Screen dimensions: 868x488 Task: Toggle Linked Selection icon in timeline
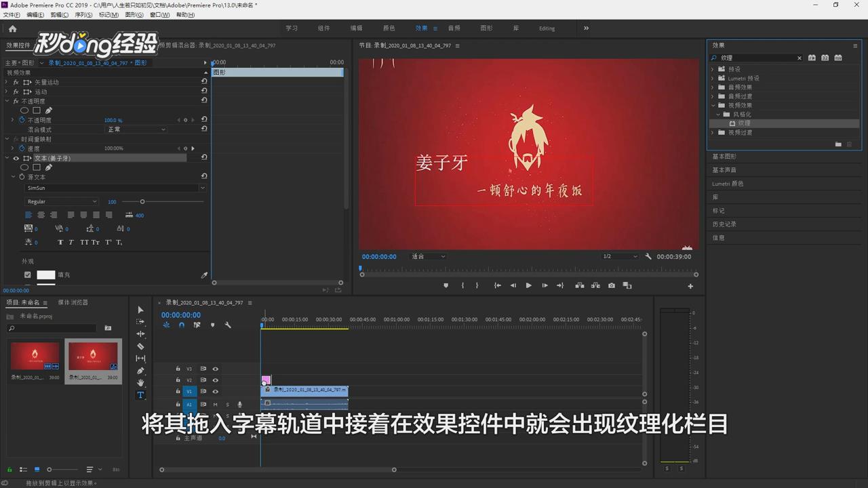pyautogui.click(x=197, y=325)
